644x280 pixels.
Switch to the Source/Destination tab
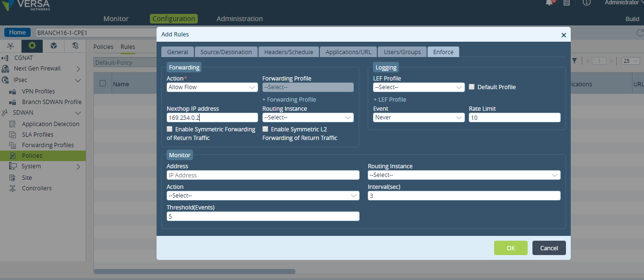pyautogui.click(x=226, y=52)
